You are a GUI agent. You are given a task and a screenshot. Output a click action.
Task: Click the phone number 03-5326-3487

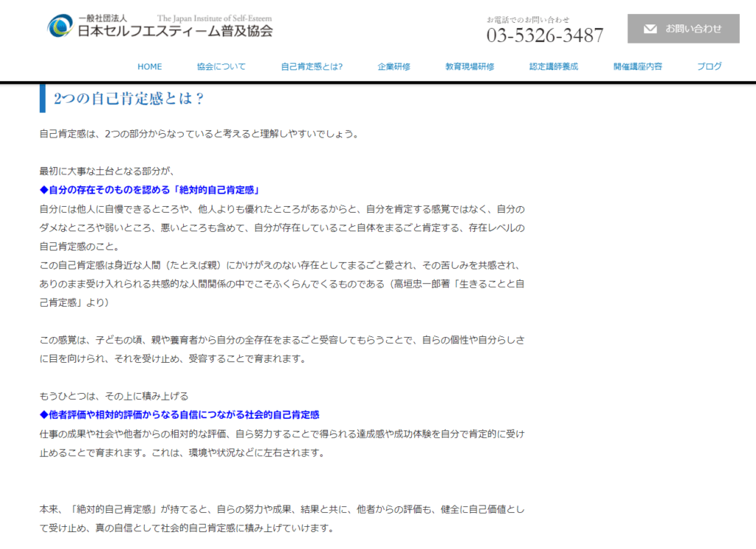[x=544, y=35]
